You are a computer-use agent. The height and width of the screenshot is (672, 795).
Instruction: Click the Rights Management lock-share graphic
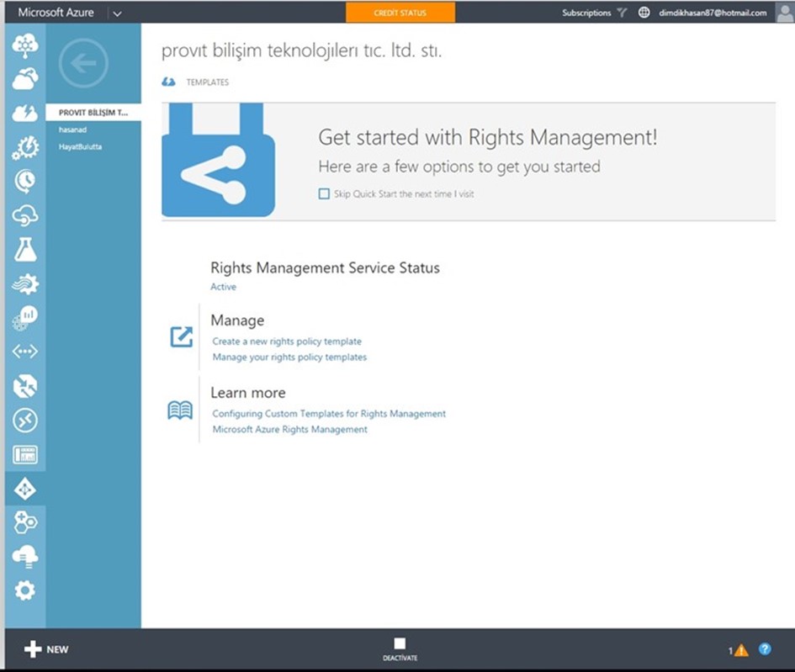point(218,160)
